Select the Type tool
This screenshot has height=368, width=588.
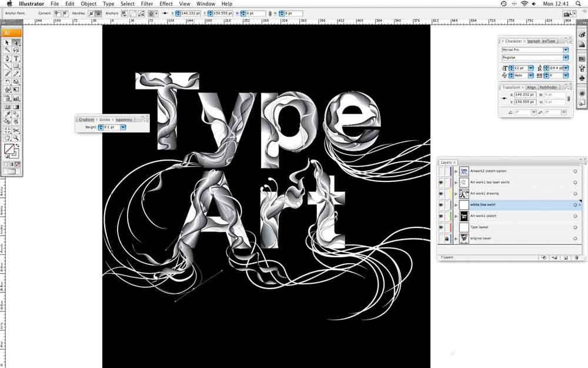tap(16, 58)
